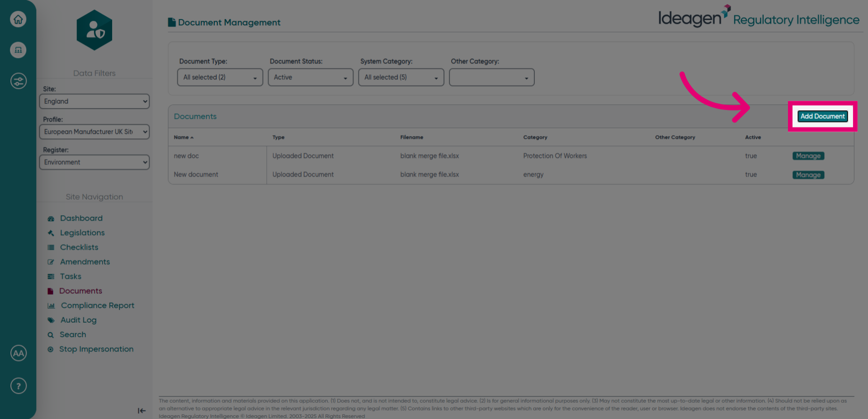Image resolution: width=868 pixels, height=419 pixels.
Task: Expand the Document Type filter dropdown
Action: point(220,77)
